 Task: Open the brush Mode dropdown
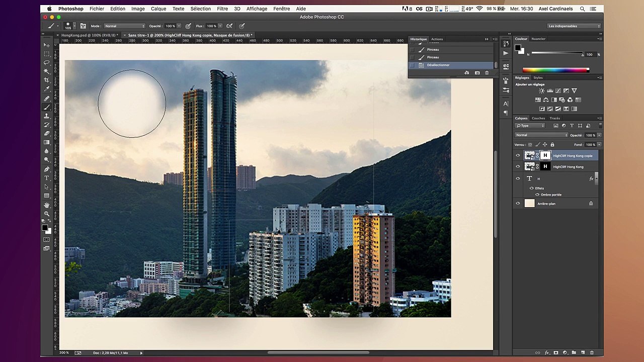[x=125, y=26]
